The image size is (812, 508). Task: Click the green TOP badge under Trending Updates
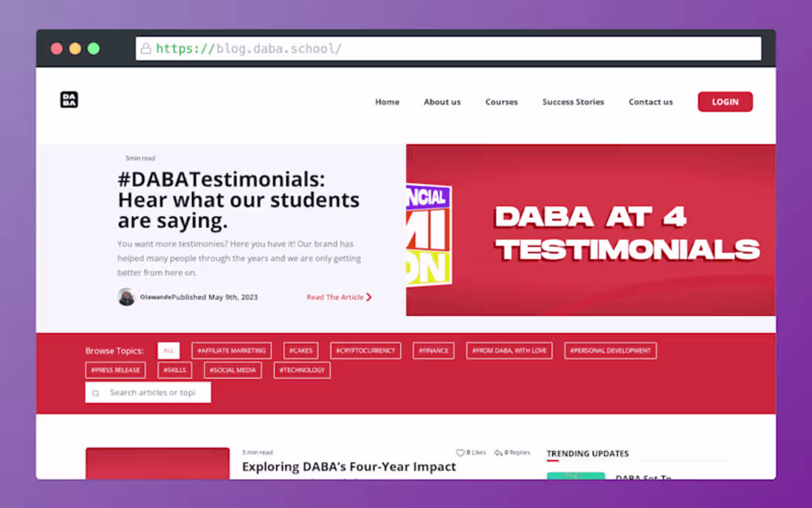pos(576,478)
